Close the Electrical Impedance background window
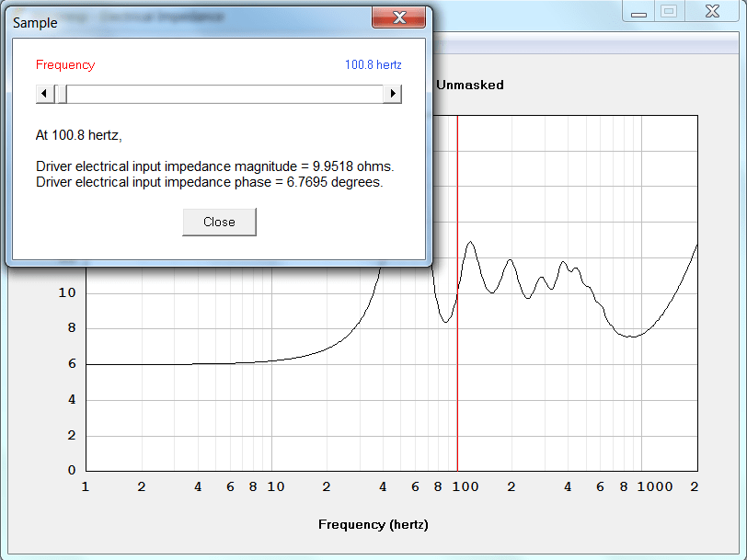Image resolution: width=747 pixels, height=560 pixels. 712,11
